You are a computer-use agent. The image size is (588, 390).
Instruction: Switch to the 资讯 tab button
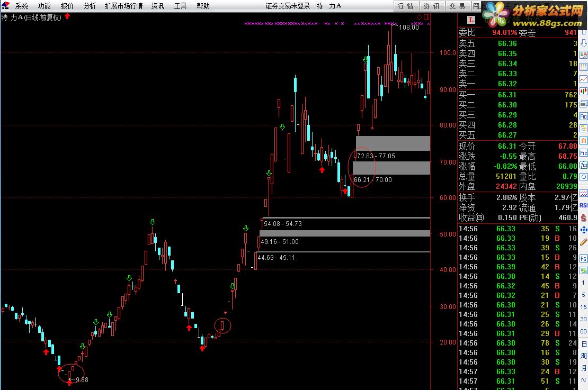[432, 6]
